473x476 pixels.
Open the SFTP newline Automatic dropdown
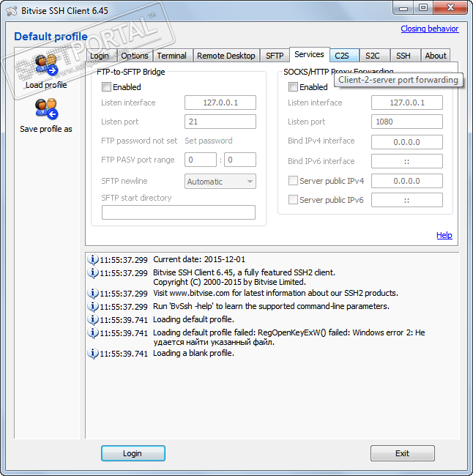(x=220, y=182)
